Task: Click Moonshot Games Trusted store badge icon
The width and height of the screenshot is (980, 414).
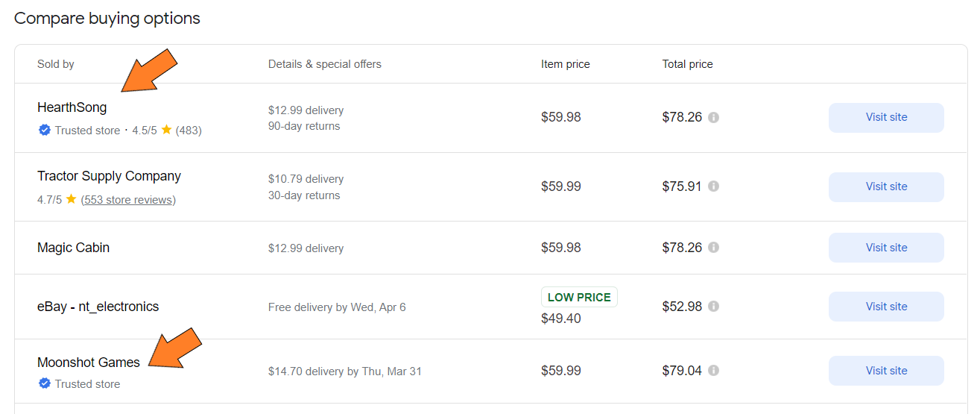Action: tap(45, 384)
